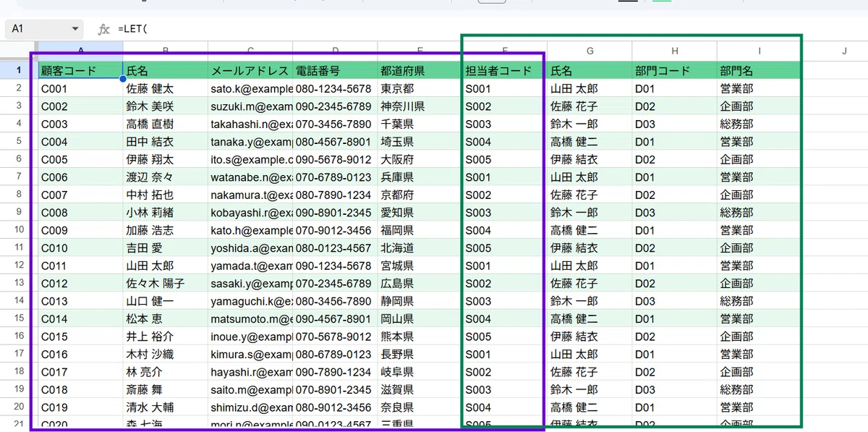Image resolution: width=868 pixels, height=432 pixels.
Task: Open the Name Box dropdown arrow
Action: pyautogui.click(x=75, y=29)
